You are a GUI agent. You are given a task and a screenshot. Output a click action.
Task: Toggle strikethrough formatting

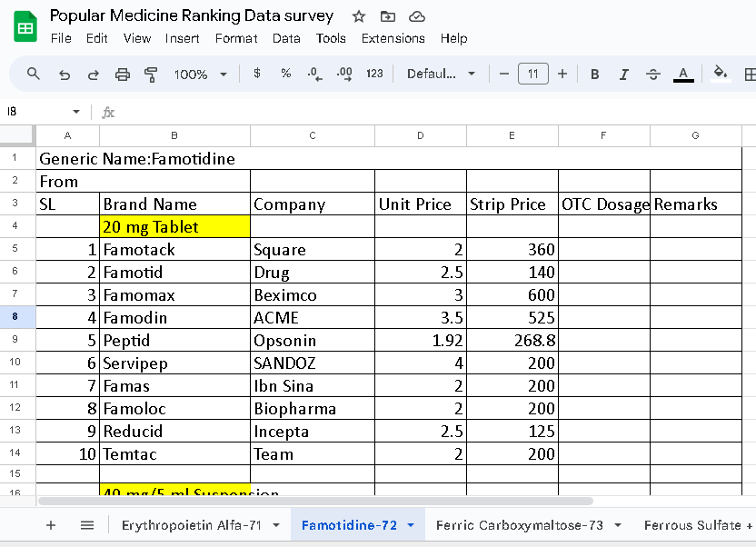tap(652, 75)
